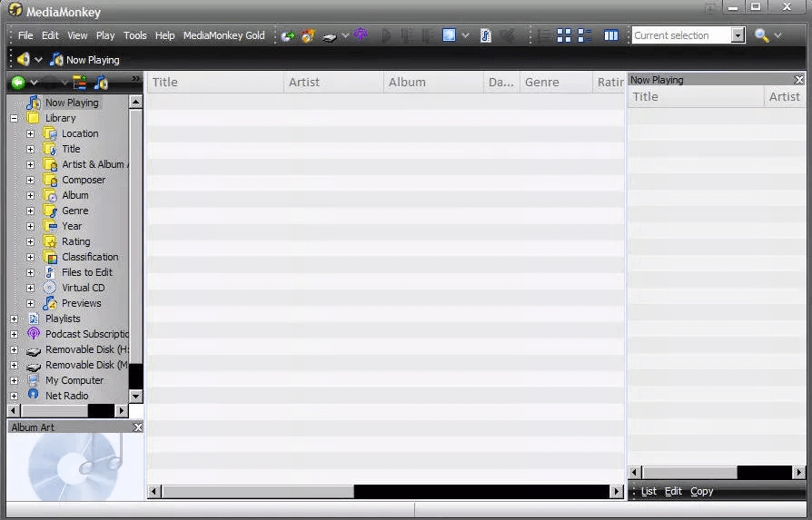The width and height of the screenshot is (812, 520).
Task: Click the Add/Rescan files toolbar icon
Action: point(288,35)
